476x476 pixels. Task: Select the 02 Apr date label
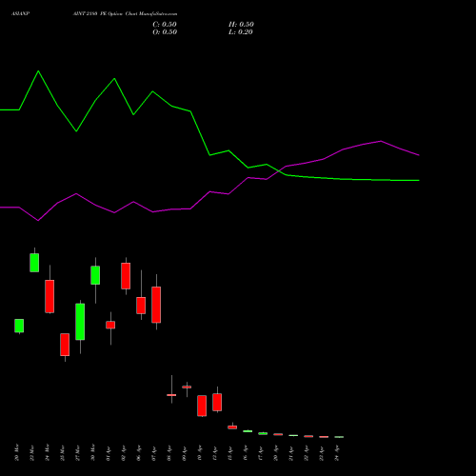coord(124,452)
